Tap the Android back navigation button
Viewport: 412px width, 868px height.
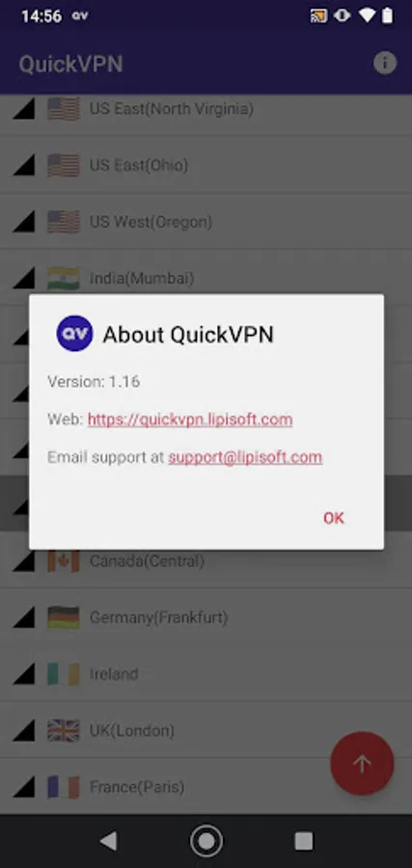pos(108,841)
